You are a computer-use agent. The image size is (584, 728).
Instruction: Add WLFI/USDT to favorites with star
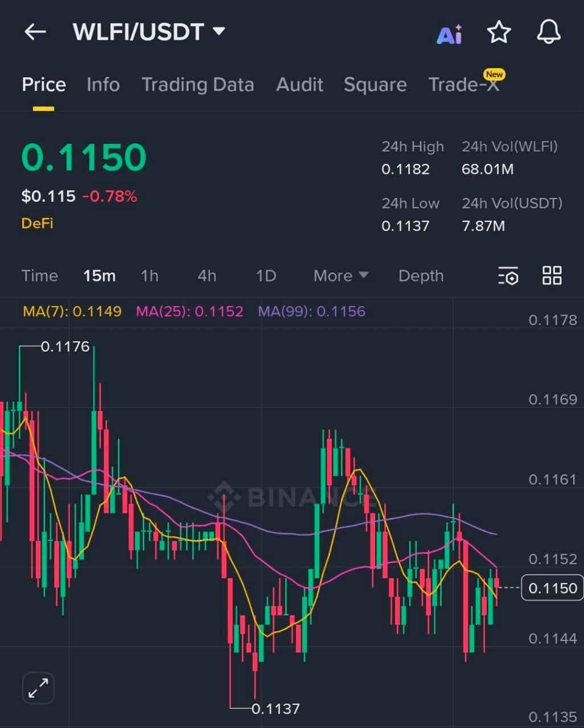499,32
